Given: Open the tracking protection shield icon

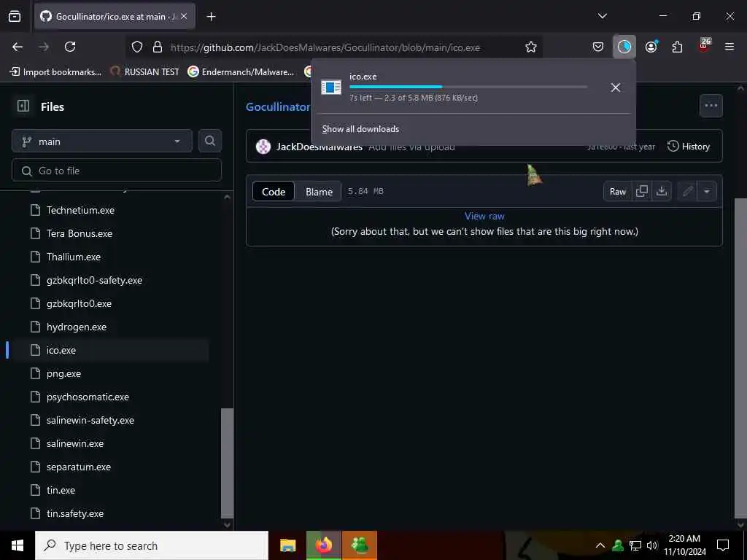Looking at the screenshot, I should click(137, 47).
